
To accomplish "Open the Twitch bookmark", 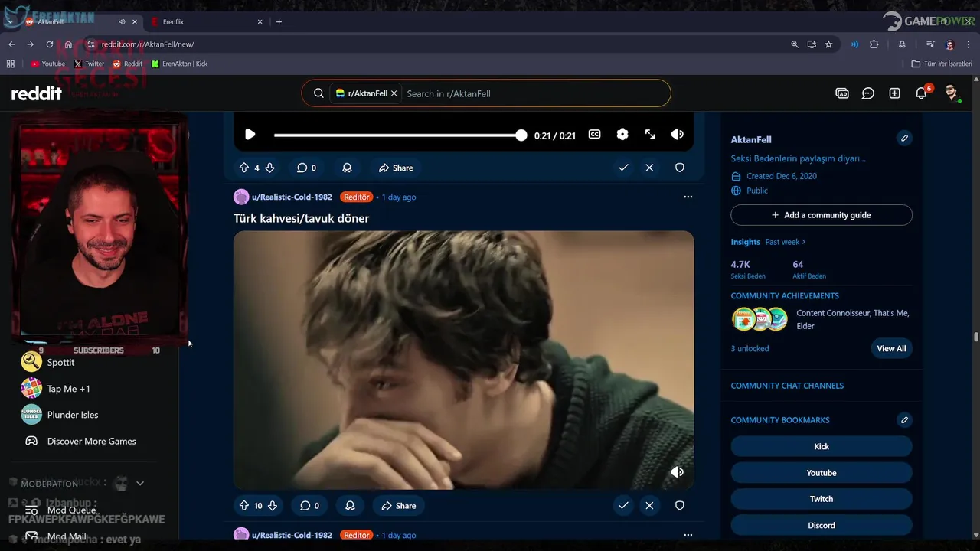I will pos(822,499).
